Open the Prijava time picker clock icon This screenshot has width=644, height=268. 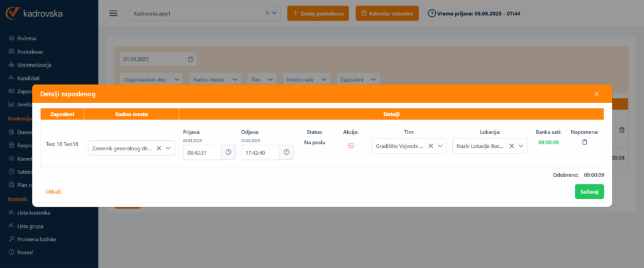pos(228,152)
